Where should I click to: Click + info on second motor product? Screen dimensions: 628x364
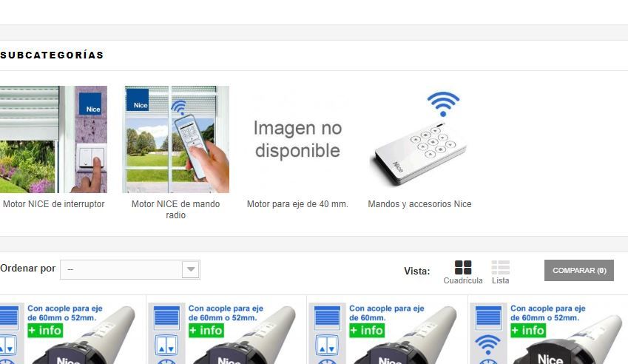[x=206, y=331]
